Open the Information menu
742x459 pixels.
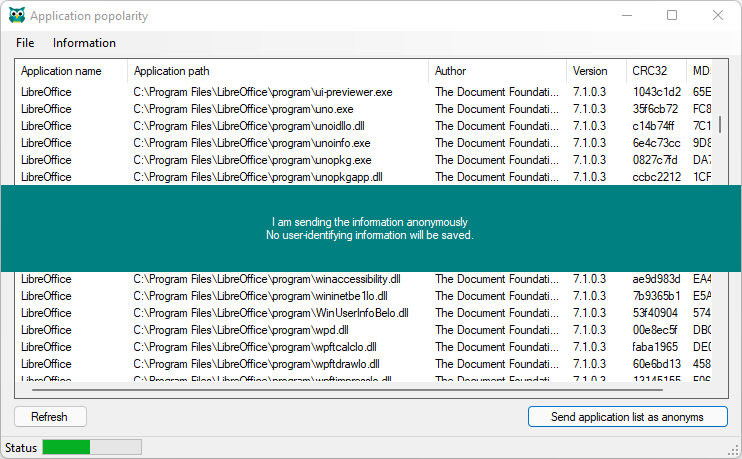pyautogui.click(x=84, y=43)
